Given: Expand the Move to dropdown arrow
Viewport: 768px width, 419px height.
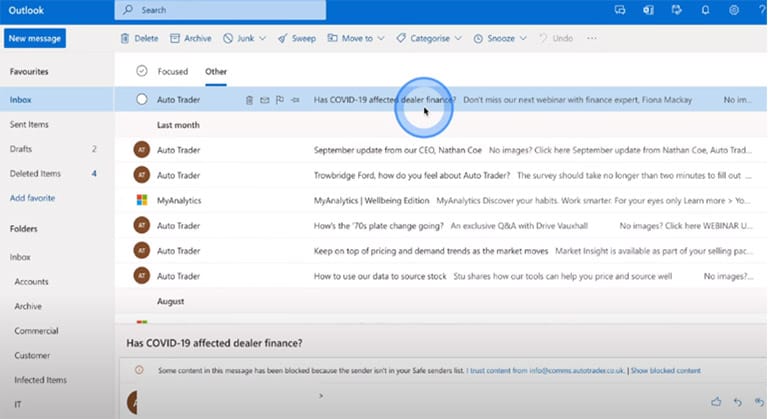Looking at the screenshot, I should click(381, 38).
